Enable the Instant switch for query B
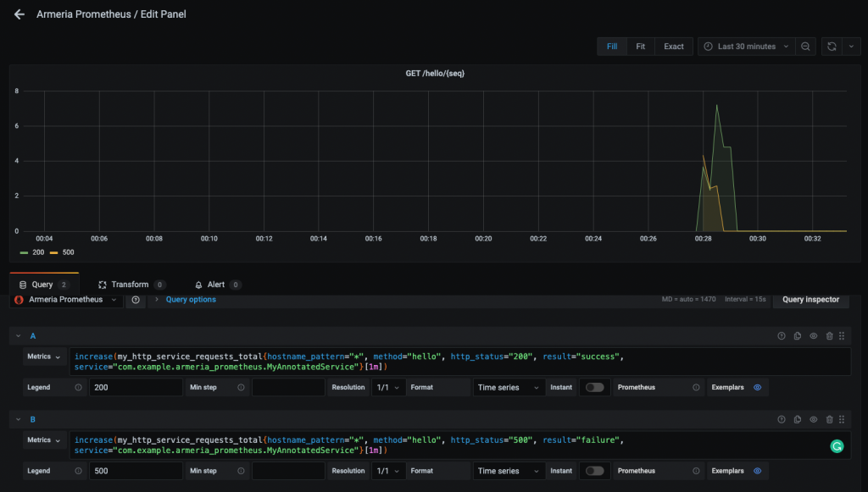The height and width of the screenshot is (492, 868). click(594, 471)
